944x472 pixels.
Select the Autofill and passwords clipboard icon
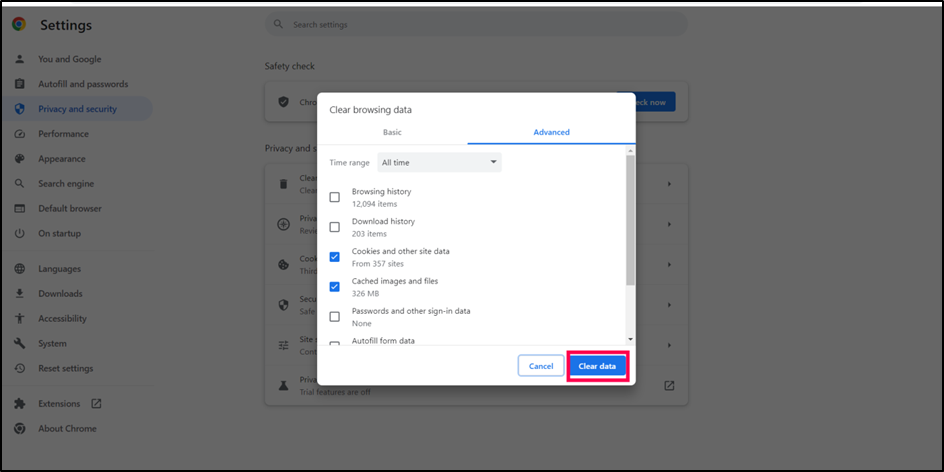(x=19, y=84)
